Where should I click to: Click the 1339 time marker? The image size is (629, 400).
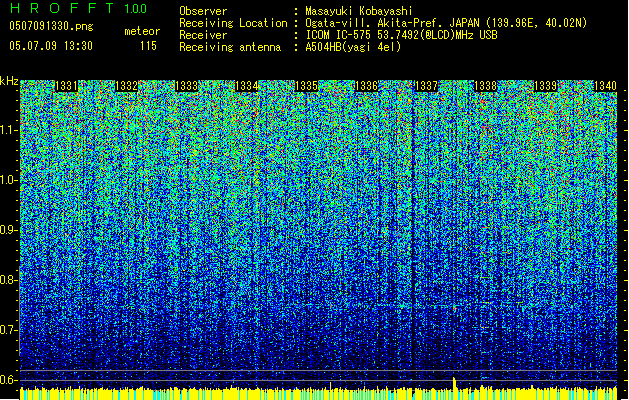[x=546, y=86]
